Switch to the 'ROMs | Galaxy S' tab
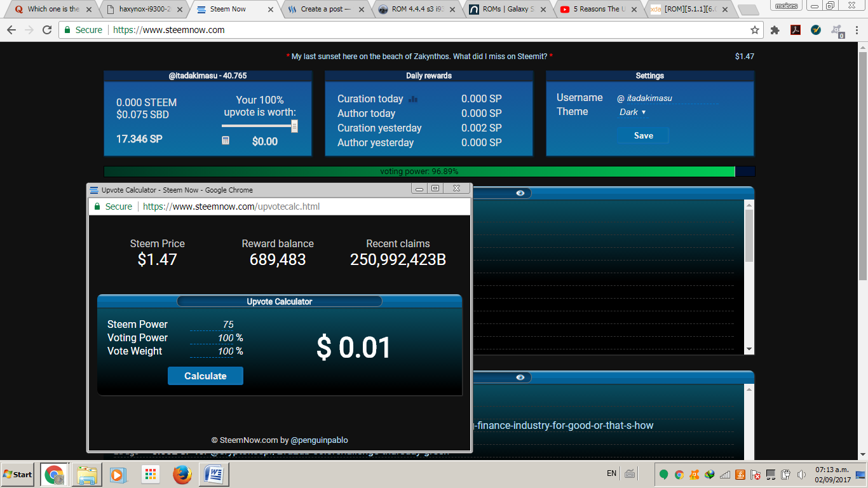This screenshot has width=868, height=488. tap(506, 10)
